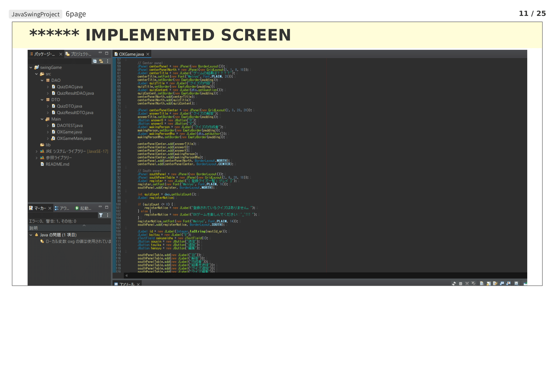Toggle Link with Editor arrows icon

point(101,61)
